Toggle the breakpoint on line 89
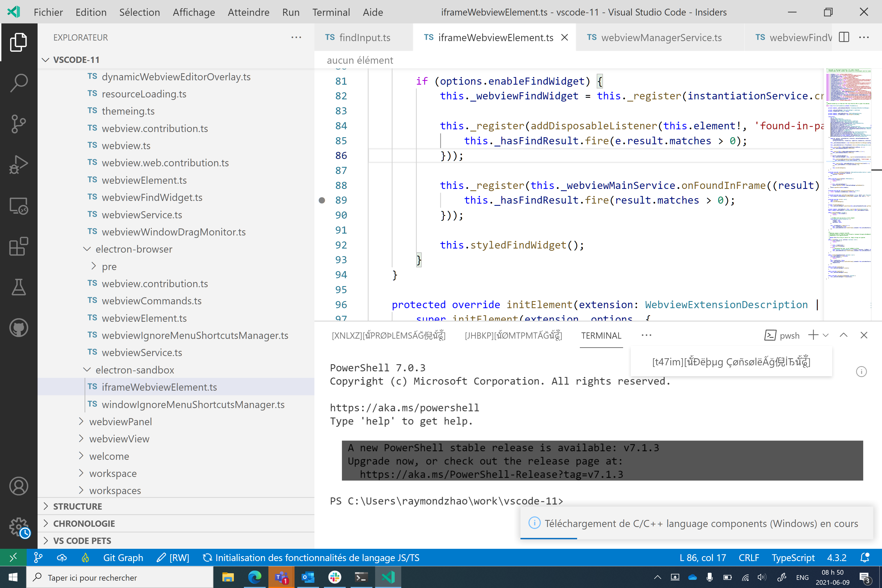Viewport: 882px width, 588px height. coord(323,200)
